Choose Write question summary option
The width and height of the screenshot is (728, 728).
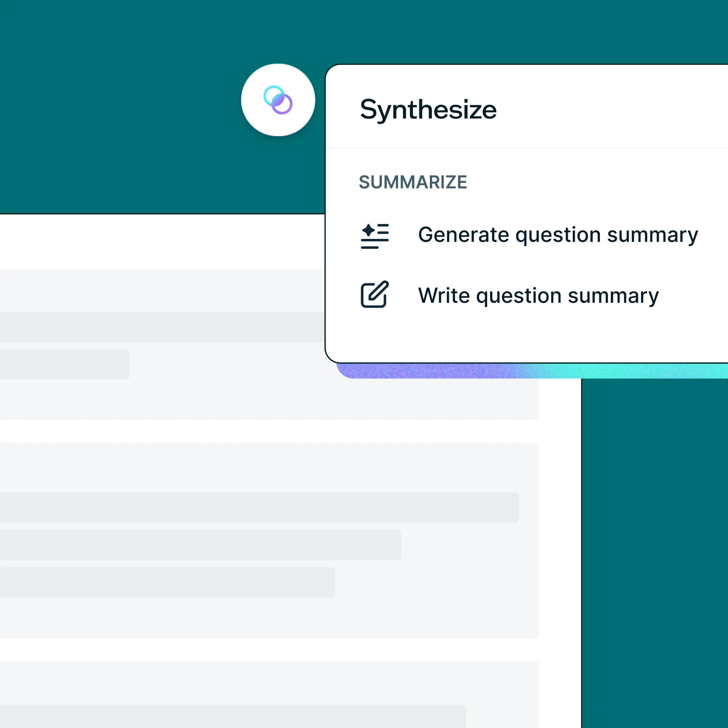pos(538,296)
